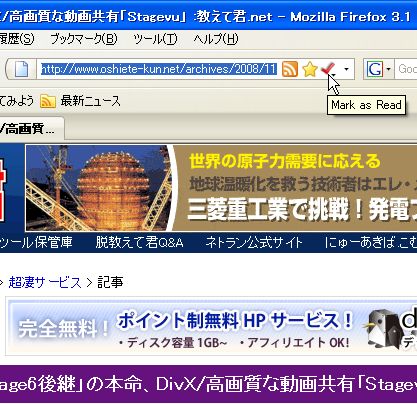Click the 記事 breadcrumb text
The image size is (417, 404).
tap(110, 283)
